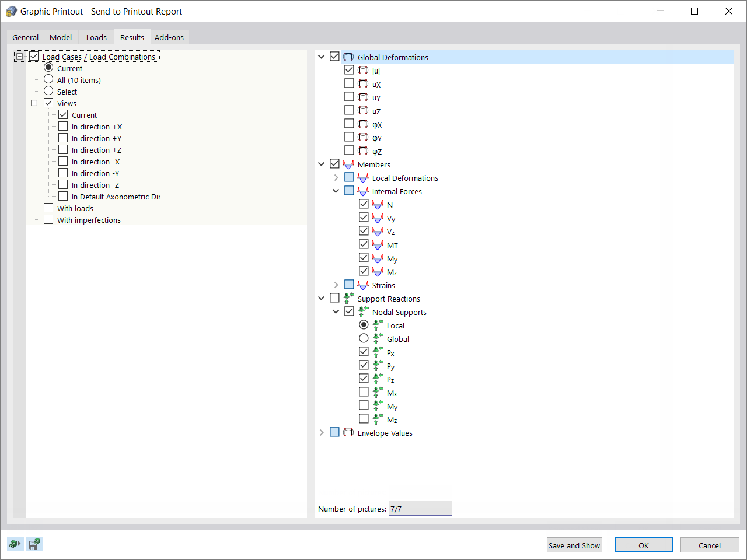
Task: Click the Envelope Values icon
Action: pos(348,432)
